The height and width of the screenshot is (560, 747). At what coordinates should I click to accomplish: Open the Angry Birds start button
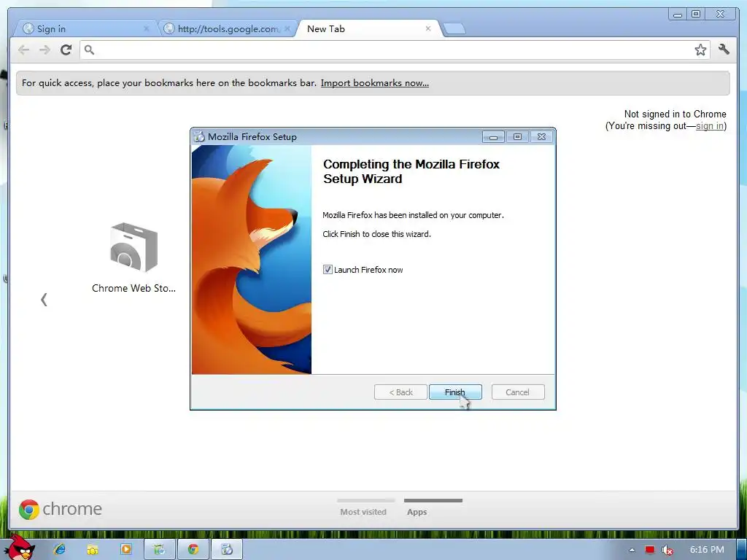point(18,548)
